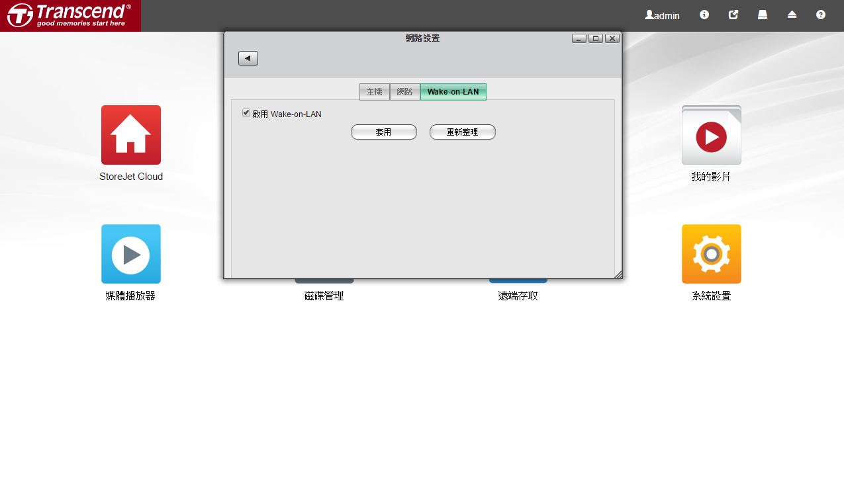Go back using the left arrow button
The width and height of the screenshot is (844, 504).
pyautogui.click(x=248, y=58)
